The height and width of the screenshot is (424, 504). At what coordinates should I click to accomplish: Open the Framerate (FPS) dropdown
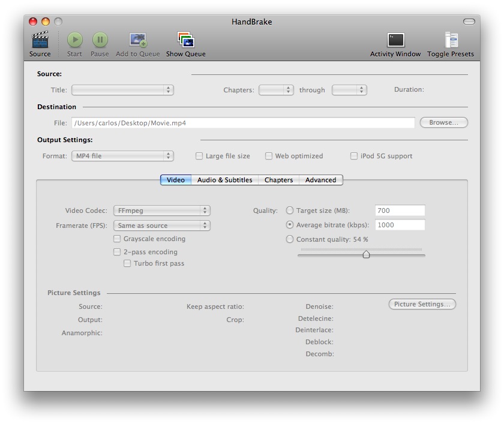coord(161,225)
